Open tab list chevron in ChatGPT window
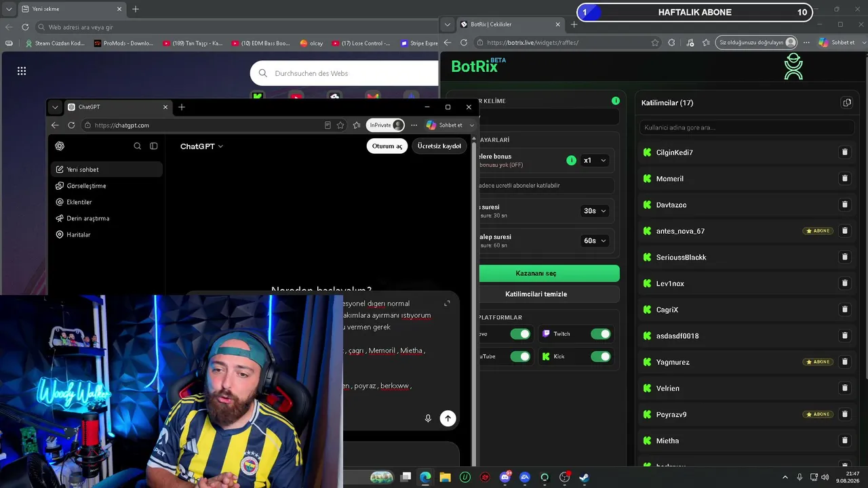 tap(54, 107)
